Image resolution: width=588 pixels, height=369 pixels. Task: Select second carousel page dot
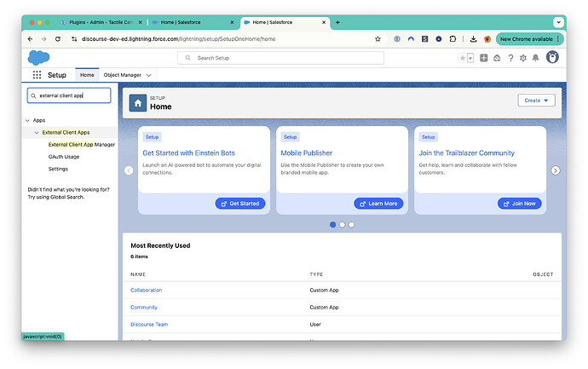(342, 225)
